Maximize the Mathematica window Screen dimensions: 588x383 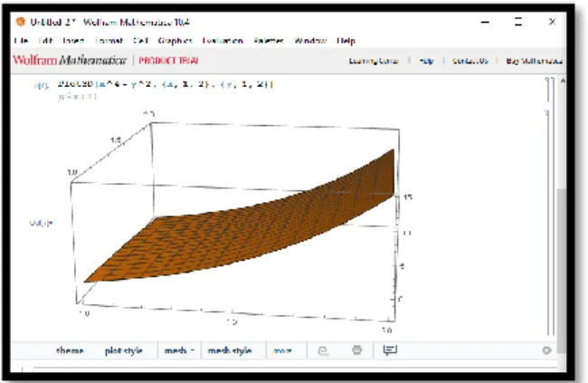518,22
